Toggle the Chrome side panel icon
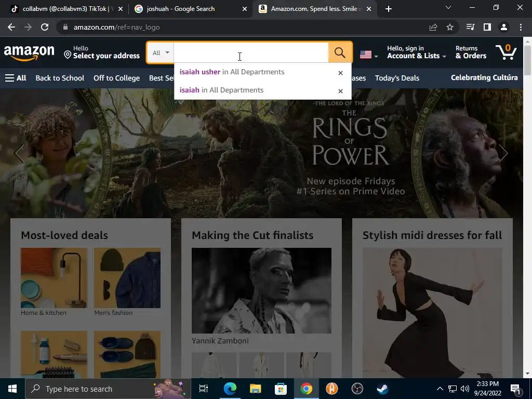Image resolution: width=532 pixels, height=399 pixels. point(487,27)
